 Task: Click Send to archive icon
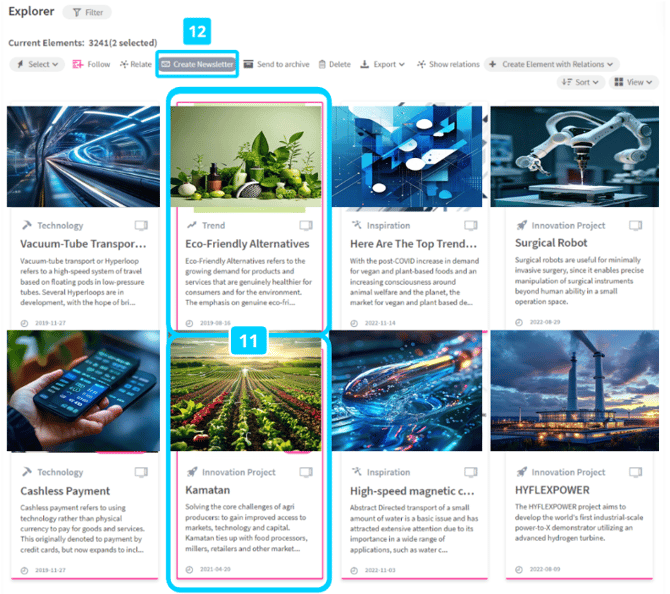(x=248, y=64)
